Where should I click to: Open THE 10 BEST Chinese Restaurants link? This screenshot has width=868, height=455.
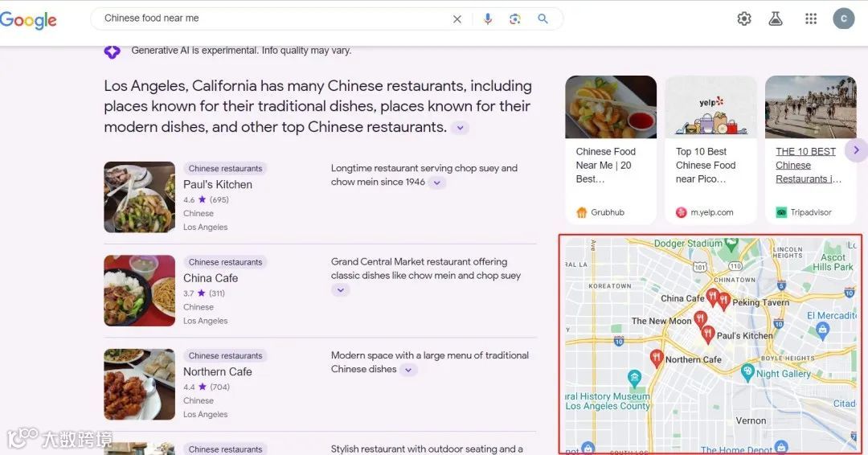coord(809,165)
